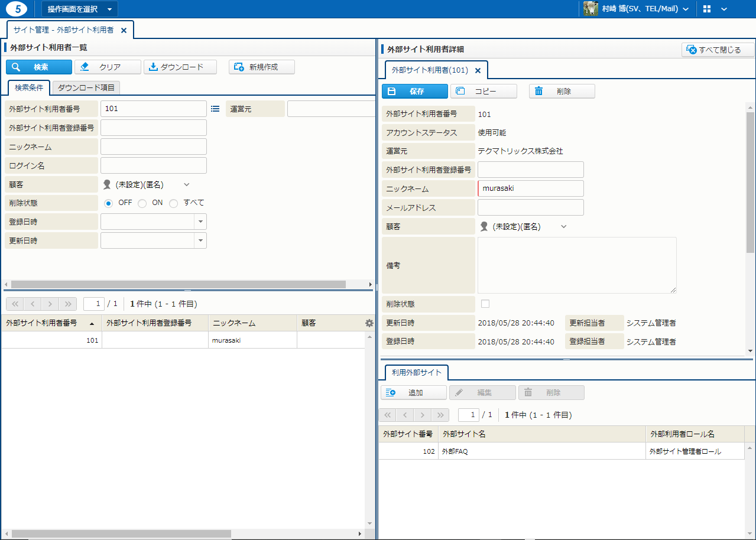
Task: Jump to last page in 利用外部サイト pager
Action: (x=440, y=415)
